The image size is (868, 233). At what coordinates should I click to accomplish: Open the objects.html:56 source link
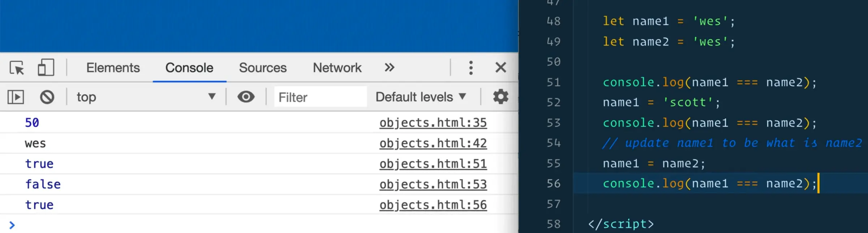click(433, 205)
